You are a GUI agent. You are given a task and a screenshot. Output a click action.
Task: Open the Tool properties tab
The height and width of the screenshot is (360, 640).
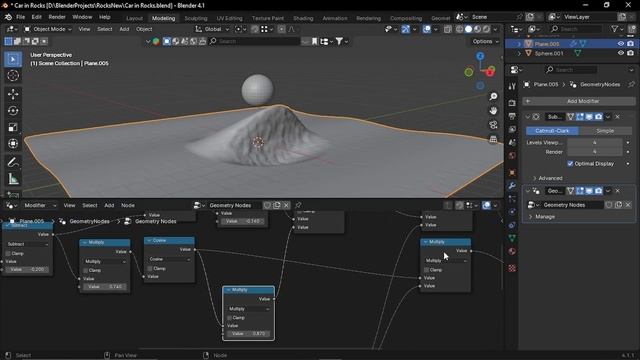512,86
